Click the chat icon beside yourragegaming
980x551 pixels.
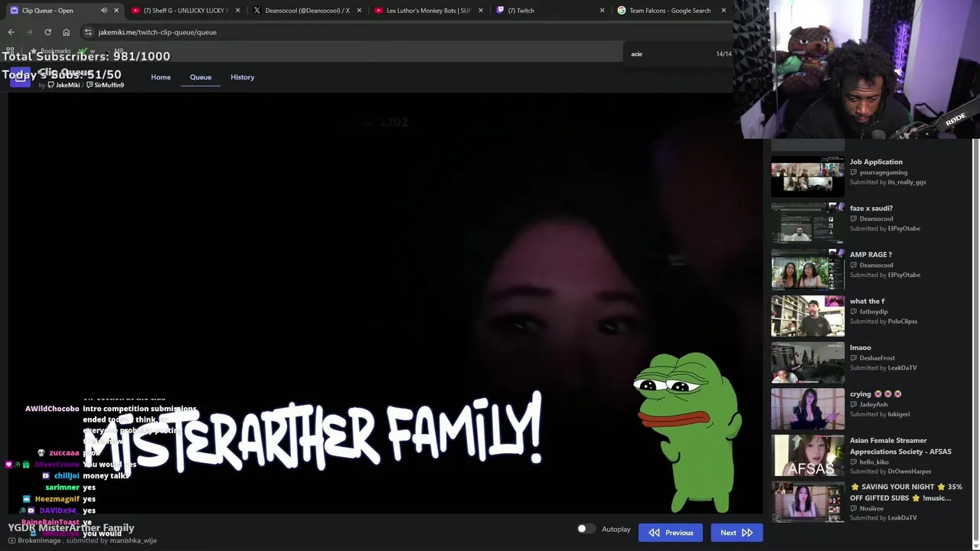point(854,173)
